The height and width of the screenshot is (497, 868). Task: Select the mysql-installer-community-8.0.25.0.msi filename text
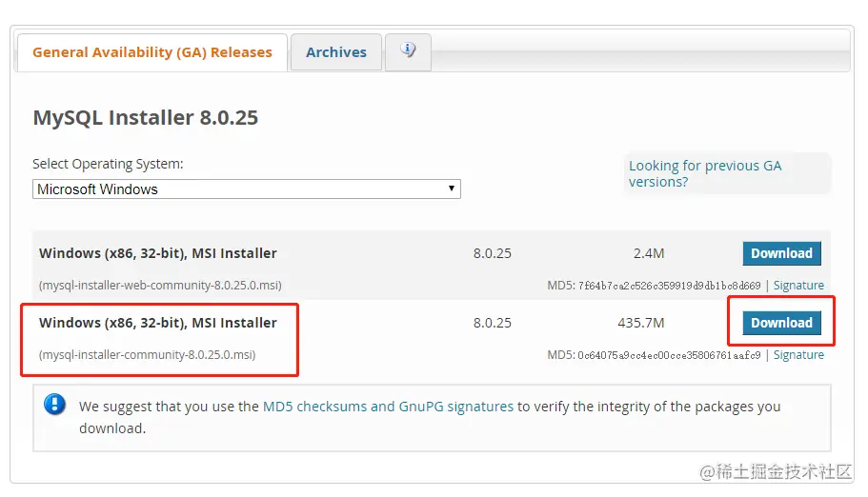click(148, 355)
